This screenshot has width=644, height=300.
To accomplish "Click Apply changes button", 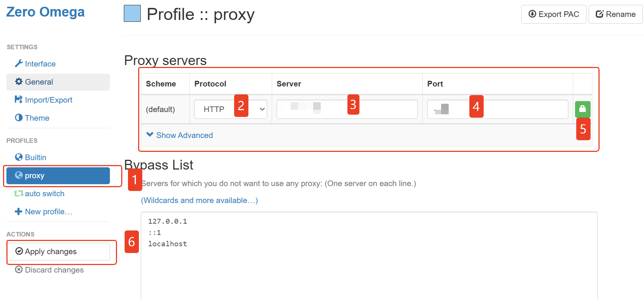I will click(58, 252).
